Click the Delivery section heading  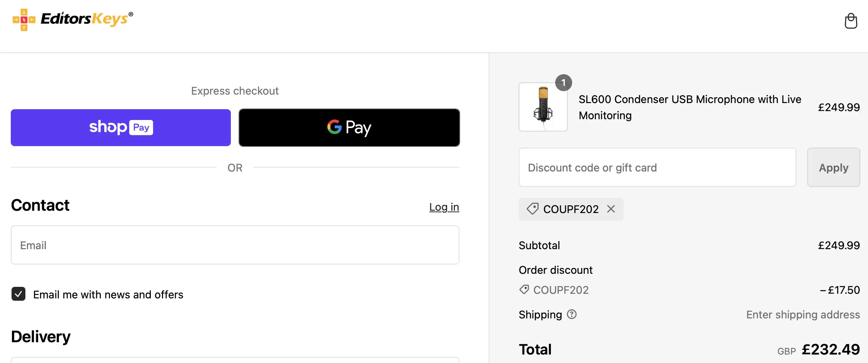pyautogui.click(x=41, y=337)
